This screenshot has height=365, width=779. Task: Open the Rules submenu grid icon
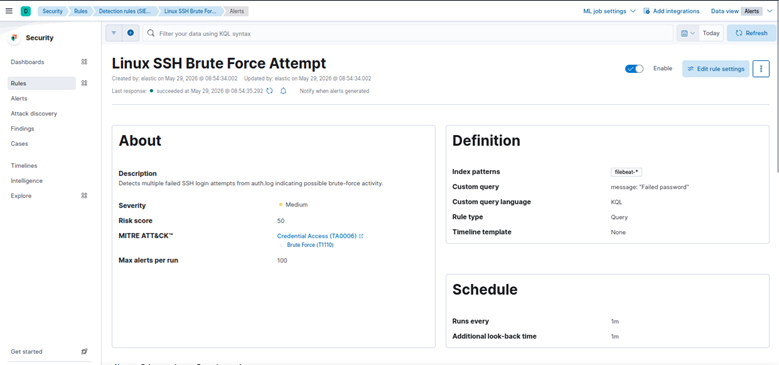coord(84,83)
